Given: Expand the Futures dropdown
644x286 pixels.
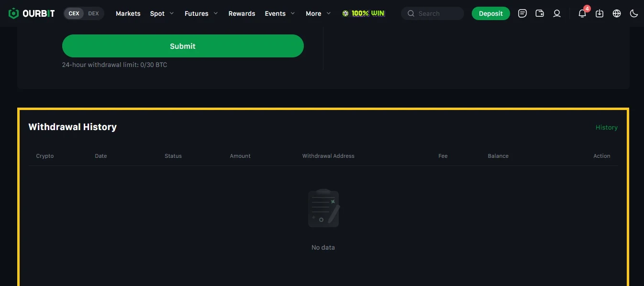Looking at the screenshot, I should 201,13.
